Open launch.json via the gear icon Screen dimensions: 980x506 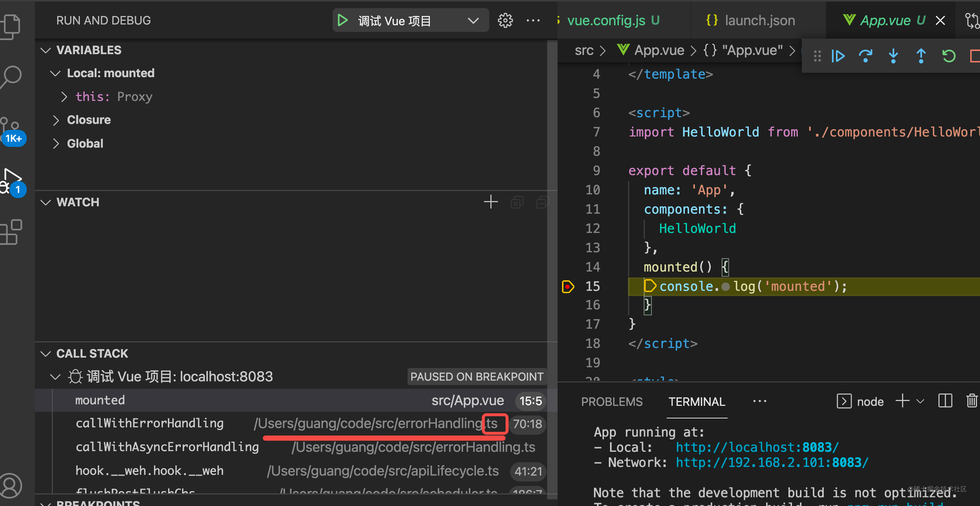(505, 20)
